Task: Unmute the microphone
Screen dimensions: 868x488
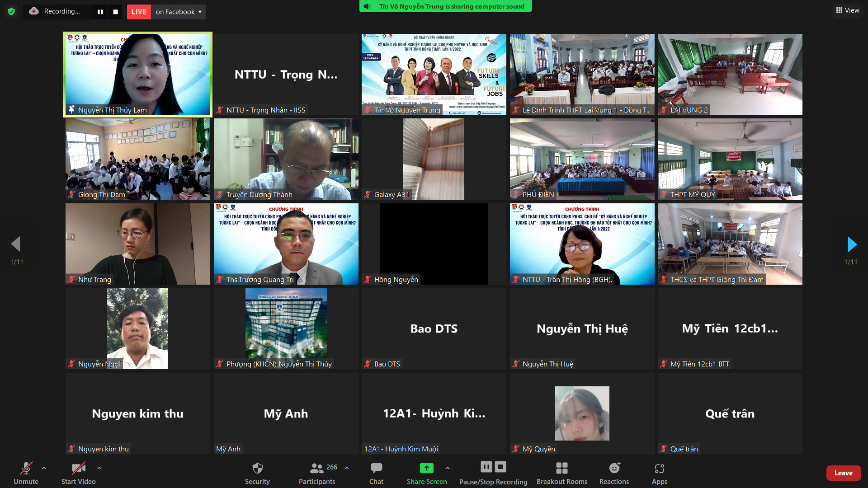Action: pos(26,473)
